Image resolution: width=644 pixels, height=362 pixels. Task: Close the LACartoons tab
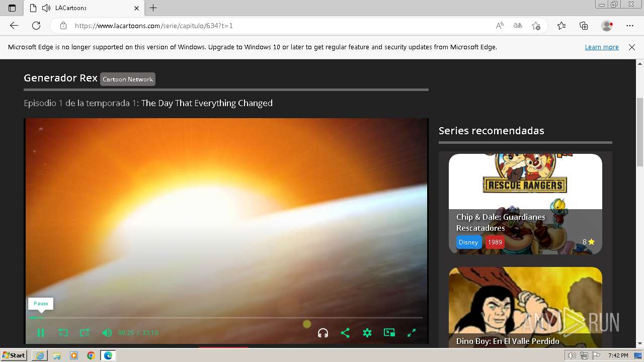136,8
